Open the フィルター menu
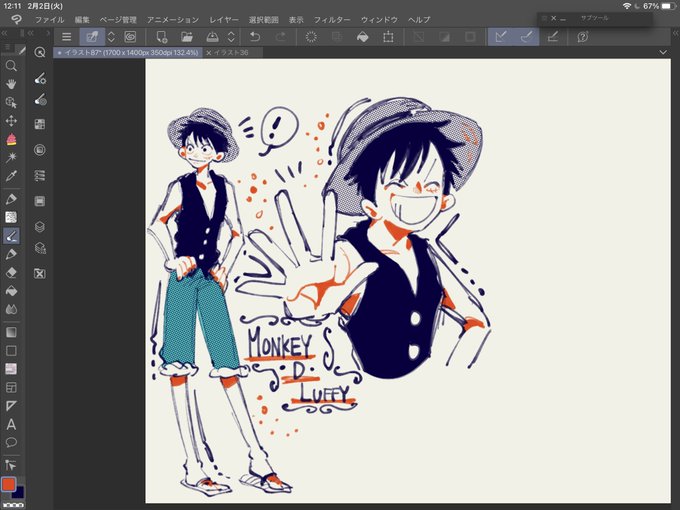This screenshot has width=680, height=510. point(332,20)
